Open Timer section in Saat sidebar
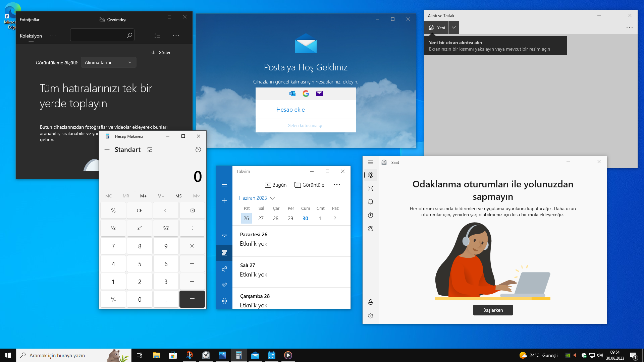Viewport: 644px width, 362px height. (371, 188)
